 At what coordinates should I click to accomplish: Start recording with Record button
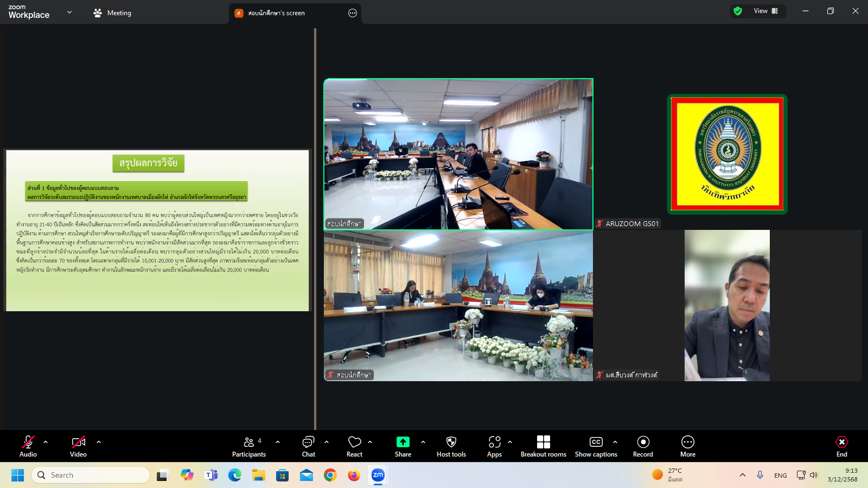(643, 446)
